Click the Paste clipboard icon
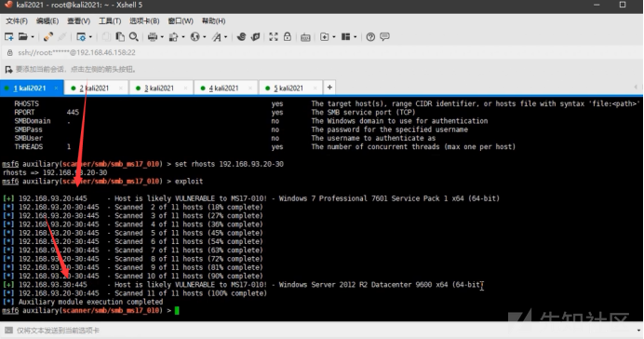Viewport: 644px width, 339px height. pyautogui.click(x=120, y=37)
